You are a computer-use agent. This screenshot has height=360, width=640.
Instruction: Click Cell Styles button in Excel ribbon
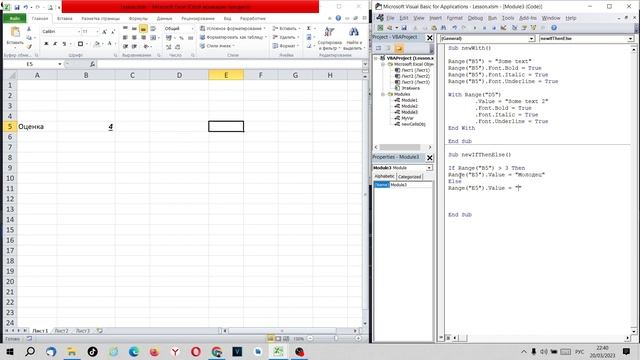coord(217,46)
